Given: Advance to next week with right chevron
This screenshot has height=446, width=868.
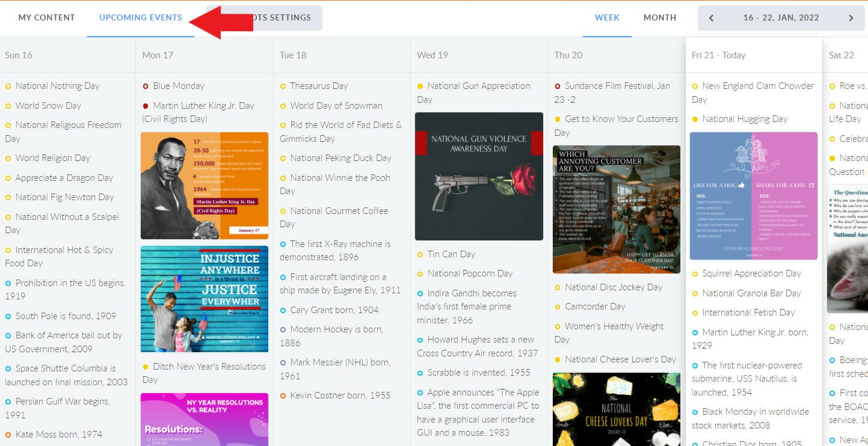Looking at the screenshot, I should coord(851,18).
